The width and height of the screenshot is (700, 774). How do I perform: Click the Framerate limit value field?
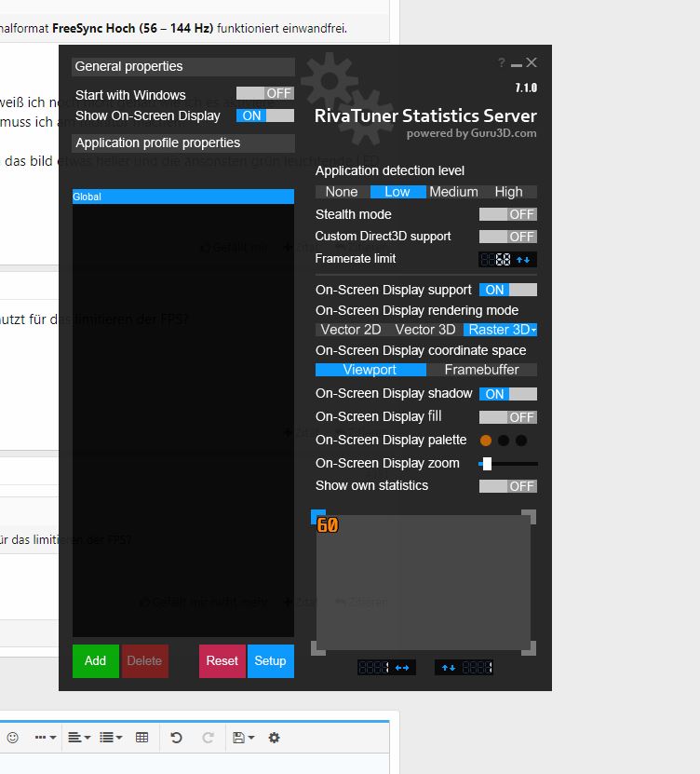click(x=496, y=259)
